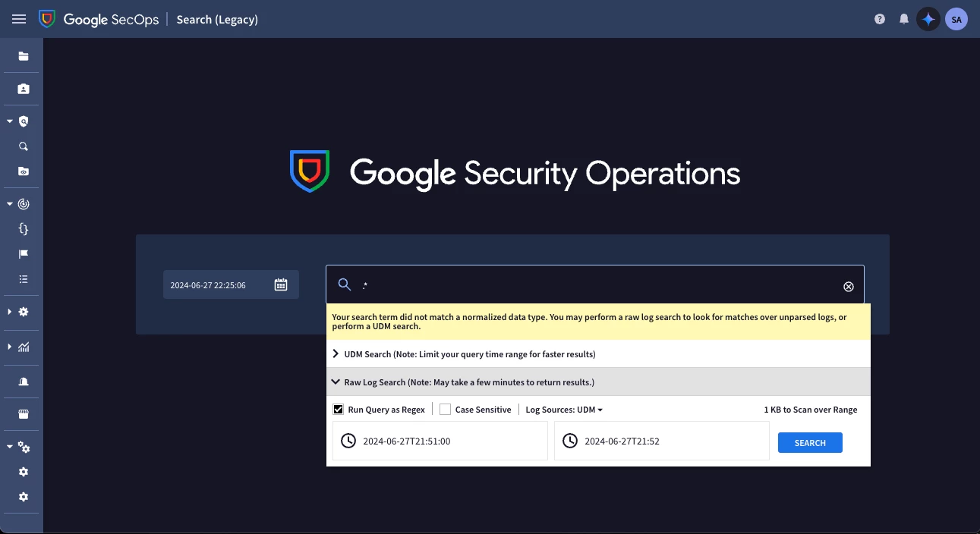This screenshot has height=534, width=980.
Task: Open the ID badge workdesk icon in sidebar
Action: 24,89
